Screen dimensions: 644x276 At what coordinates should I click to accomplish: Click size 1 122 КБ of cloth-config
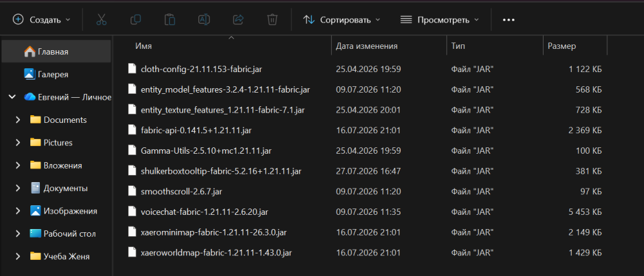coord(585,69)
